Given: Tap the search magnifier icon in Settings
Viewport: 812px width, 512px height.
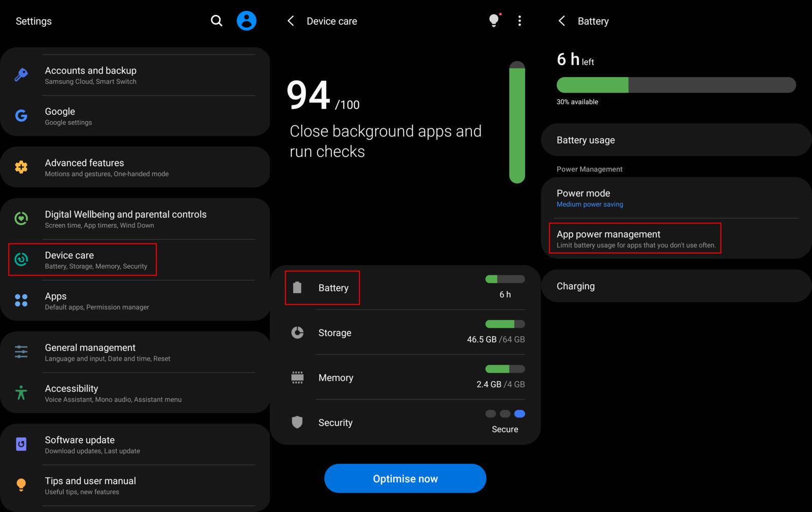Looking at the screenshot, I should pyautogui.click(x=217, y=21).
